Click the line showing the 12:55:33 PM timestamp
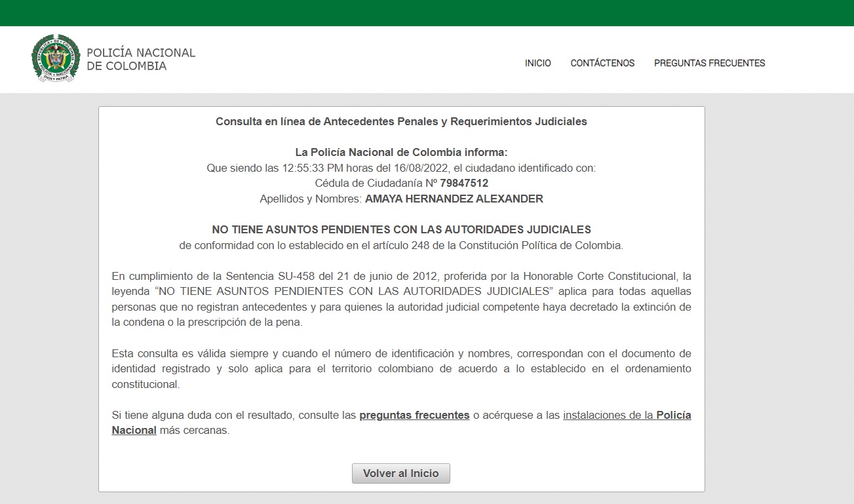Screen dimensions: 854x504 pos(401,168)
